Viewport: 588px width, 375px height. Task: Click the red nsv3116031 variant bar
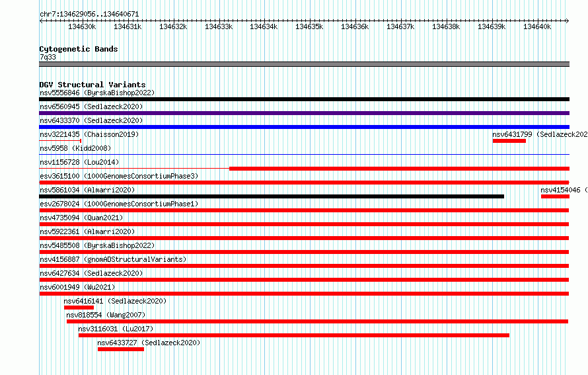coord(293,335)
